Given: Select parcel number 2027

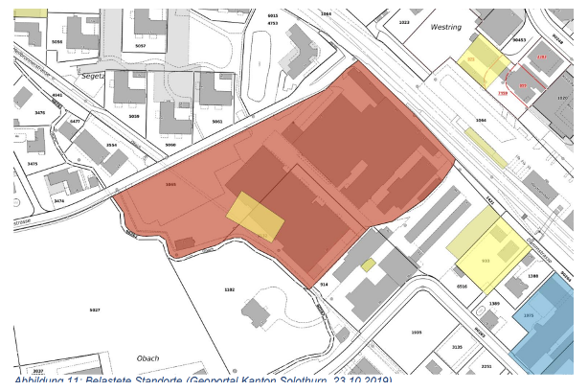Looking at the screenshot, I should [x=38, y=371].
